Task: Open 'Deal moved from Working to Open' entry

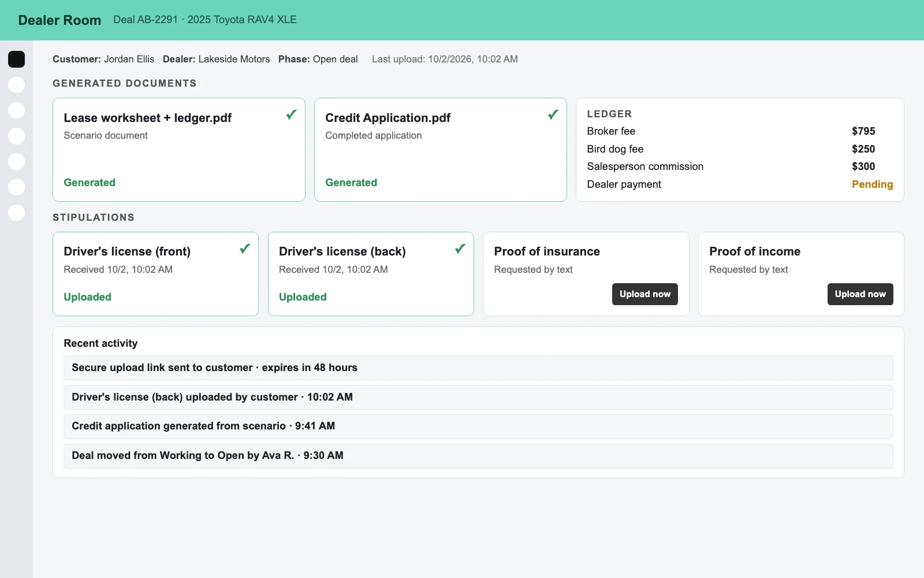Action: (478, 455)
